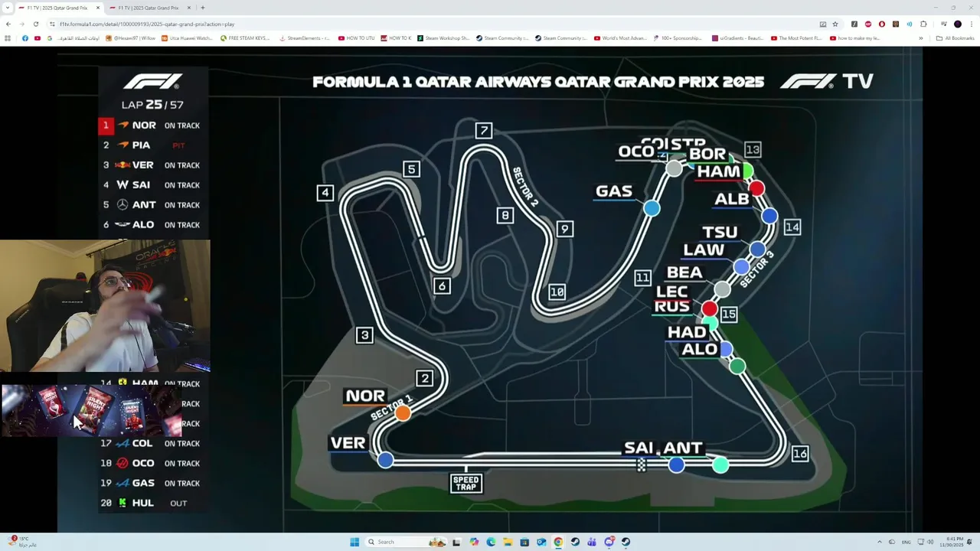Image resolution: width=980 pixels, height=551 pixels.
Task: Open the FREE STEAM KEYS bookmark
Action: click(245, 38)
